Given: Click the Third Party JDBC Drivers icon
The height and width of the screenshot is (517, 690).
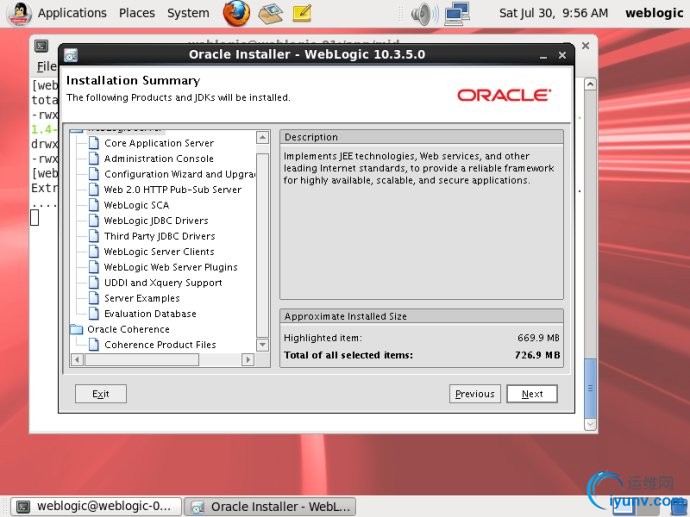Looking at the screenshot, I should (x=93, y=235).
